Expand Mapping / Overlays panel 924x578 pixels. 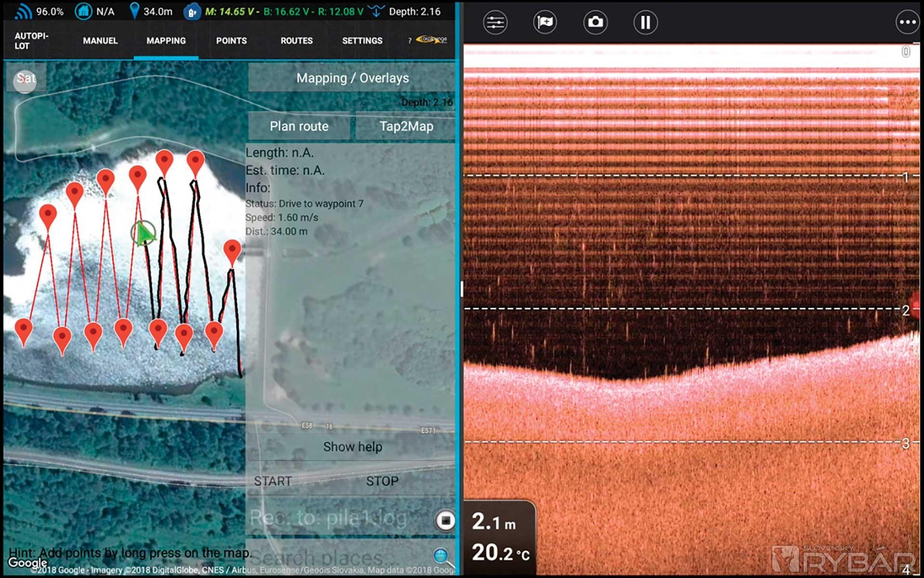click(x=352, y=78)
